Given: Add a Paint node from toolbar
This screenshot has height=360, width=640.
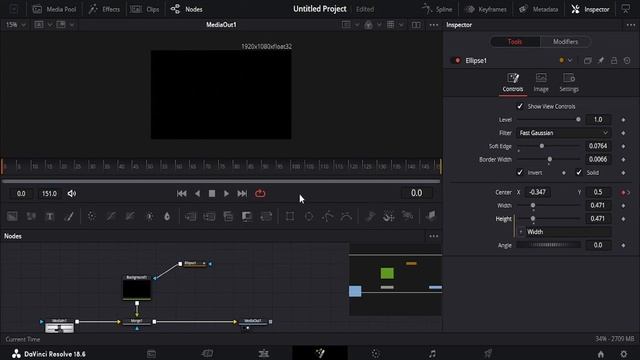Looking at the screenshot, I should coord(69,216).
